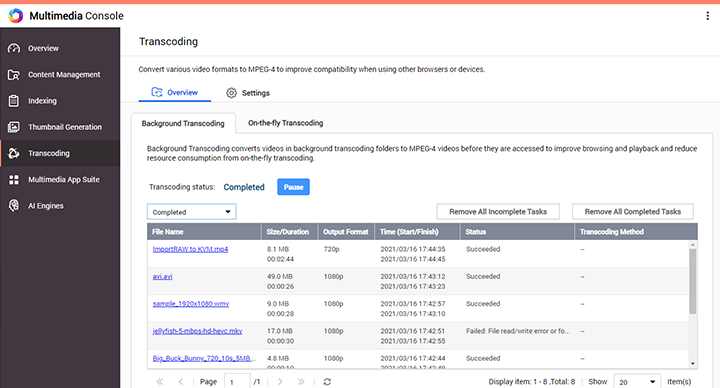Click the page number input field
Screen dimensions: 720x388
(237, 382)
